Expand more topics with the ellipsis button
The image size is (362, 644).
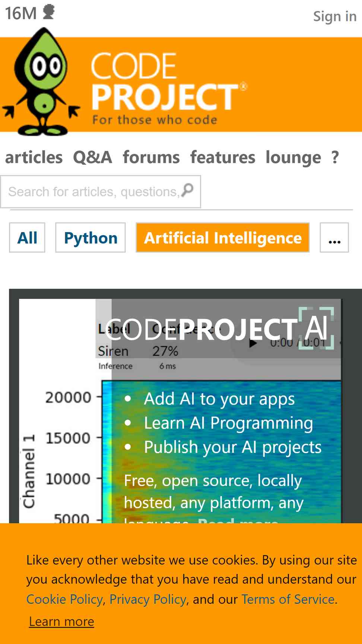(x=334, y=238)
